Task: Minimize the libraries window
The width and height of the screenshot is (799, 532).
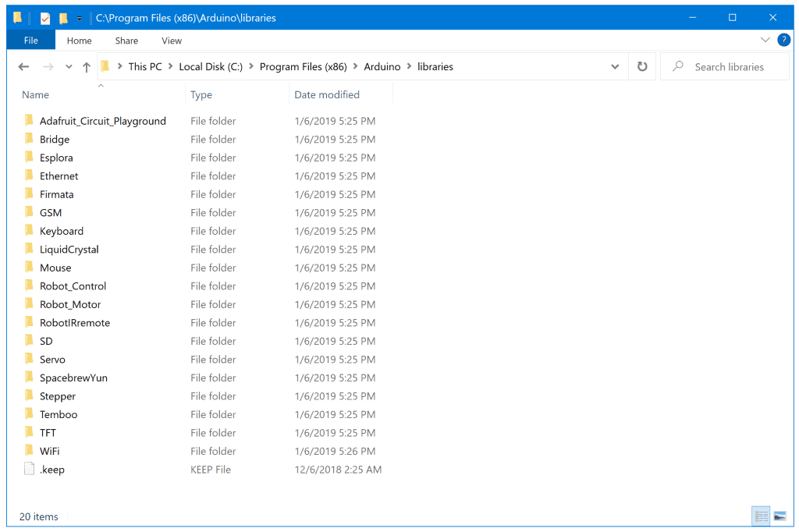Action: pos(692,17)
